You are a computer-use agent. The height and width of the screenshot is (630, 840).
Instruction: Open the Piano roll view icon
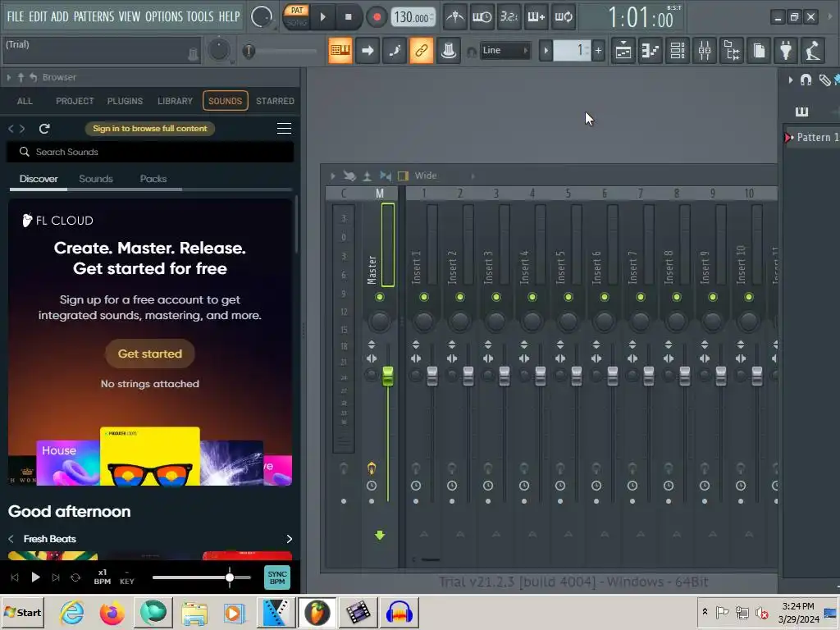pyautogui.click(x=651, y=51)
